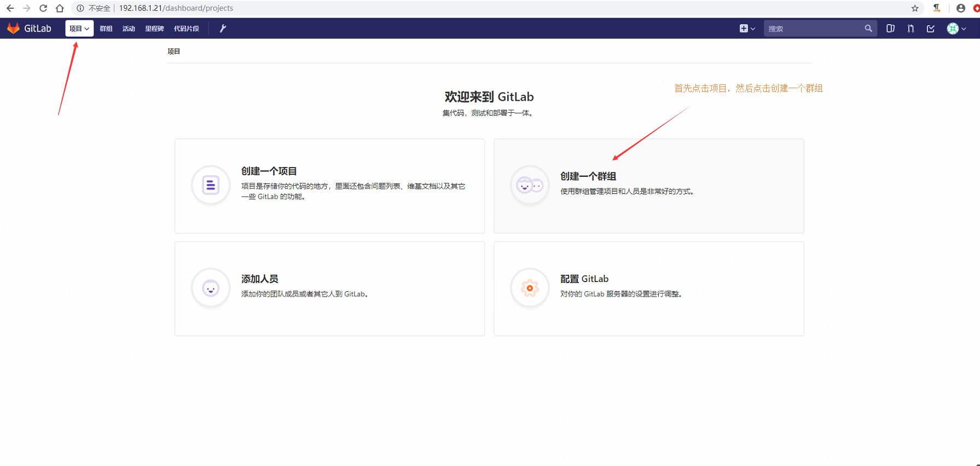This screenshot has width=980, height=466.
Task: Open the user avatar menu
Action: [x=956, y=28]
